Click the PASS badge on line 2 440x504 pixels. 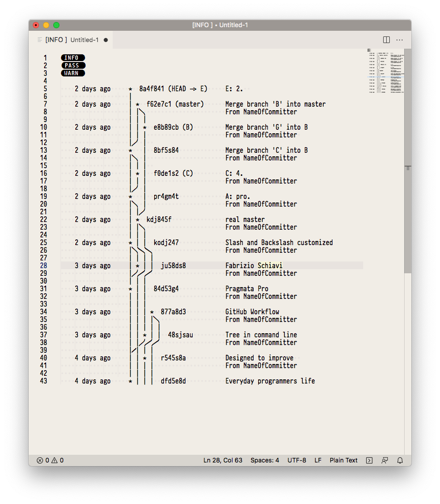point(73,65)
